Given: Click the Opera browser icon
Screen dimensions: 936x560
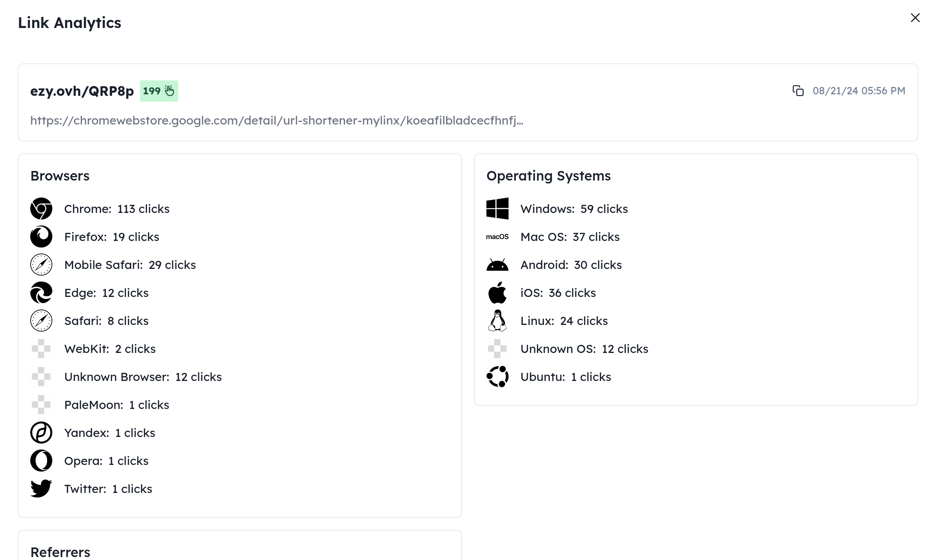Looking at the screenshot, I should pos(41,461).
